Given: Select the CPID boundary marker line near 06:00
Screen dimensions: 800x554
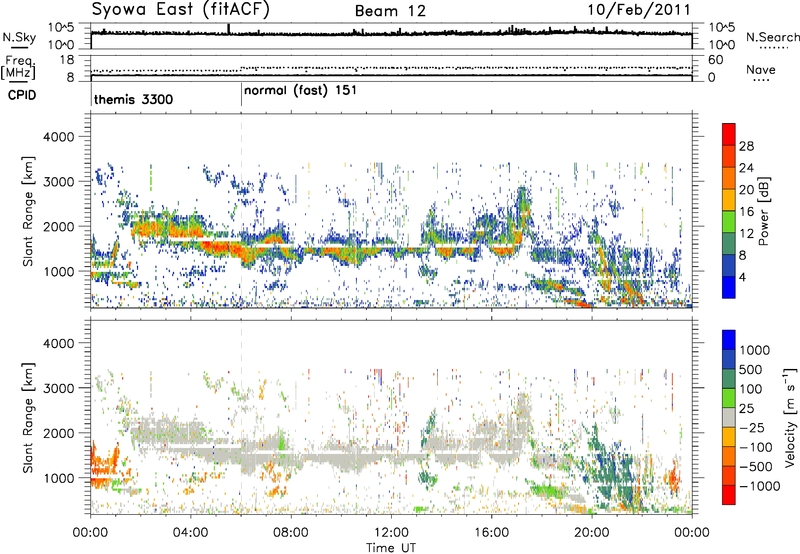Looking at the screenshot, I should [241, 95].
